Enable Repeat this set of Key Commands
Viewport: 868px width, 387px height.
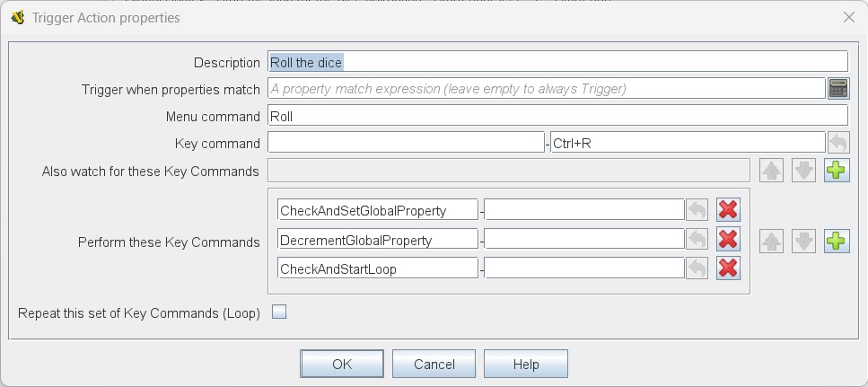tap(279, 312)
